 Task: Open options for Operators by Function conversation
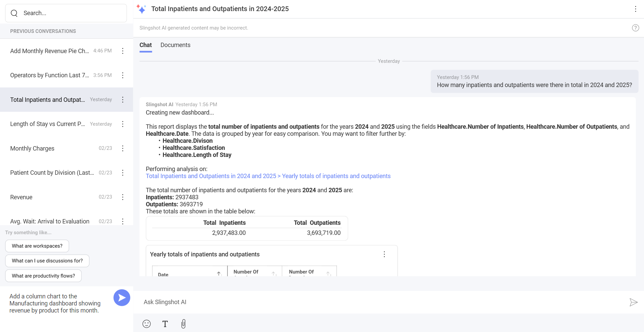[x=123, y=75]
